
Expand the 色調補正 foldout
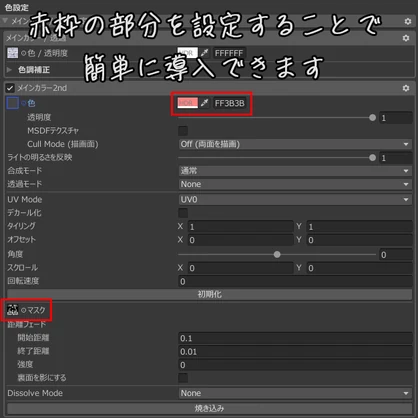click(10, 70)
